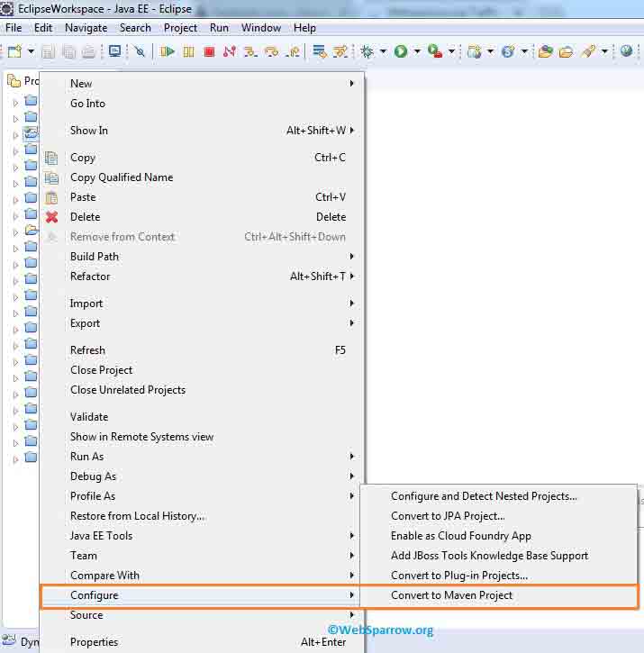This screenshot has height=653, width=644.
Task: Click the red Terminate icon
Action: [x=209, y=51]
